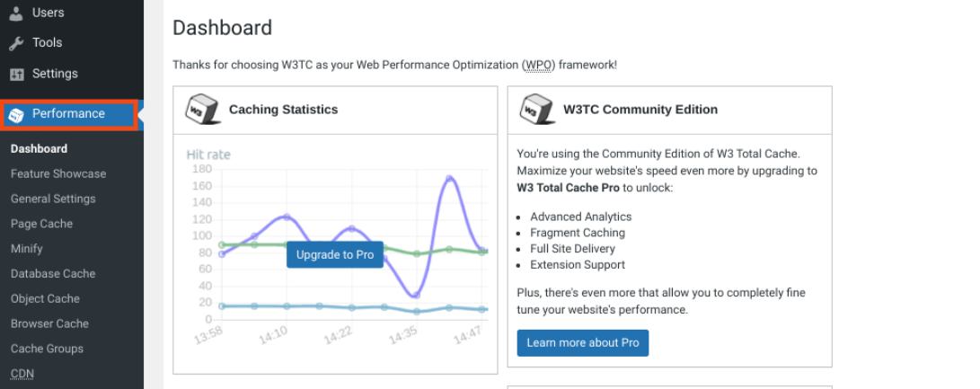The height and width of the screenshot is (389, 980).
Task: Click the Users icon in sidebar
Action: click(x=16, y=13)
